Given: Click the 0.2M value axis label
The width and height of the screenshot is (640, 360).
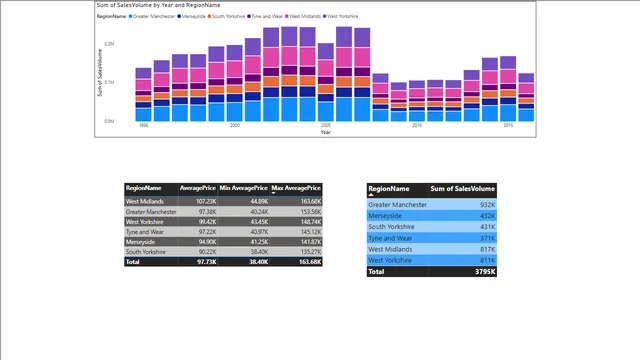Looking at the screenshot, I should pos(109,44).
